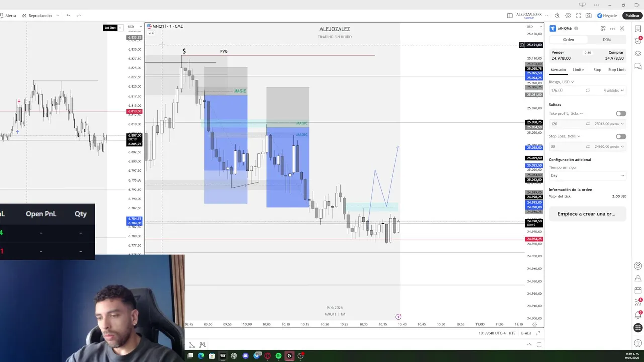The height and width of the screenshot is (362, 644).
Task: Take a chart snapshot with camera icon
Action: [588, 16]
